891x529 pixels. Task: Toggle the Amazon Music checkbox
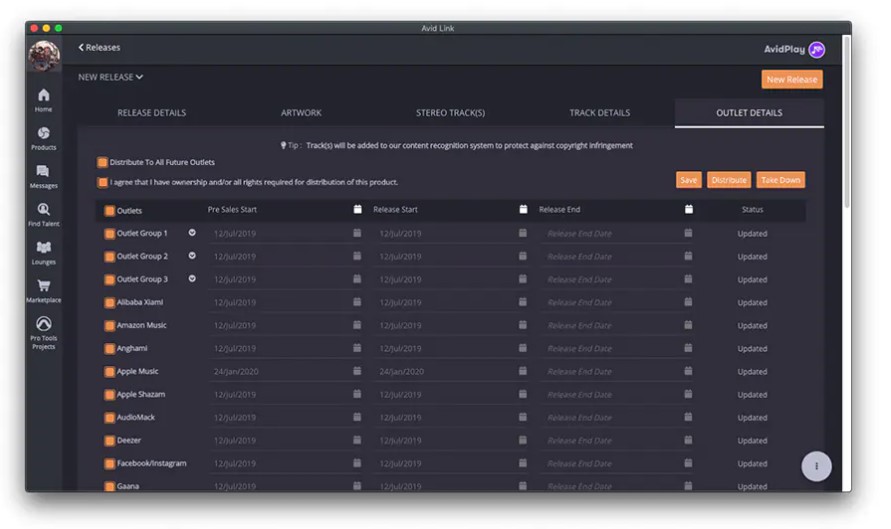point(109,326)
